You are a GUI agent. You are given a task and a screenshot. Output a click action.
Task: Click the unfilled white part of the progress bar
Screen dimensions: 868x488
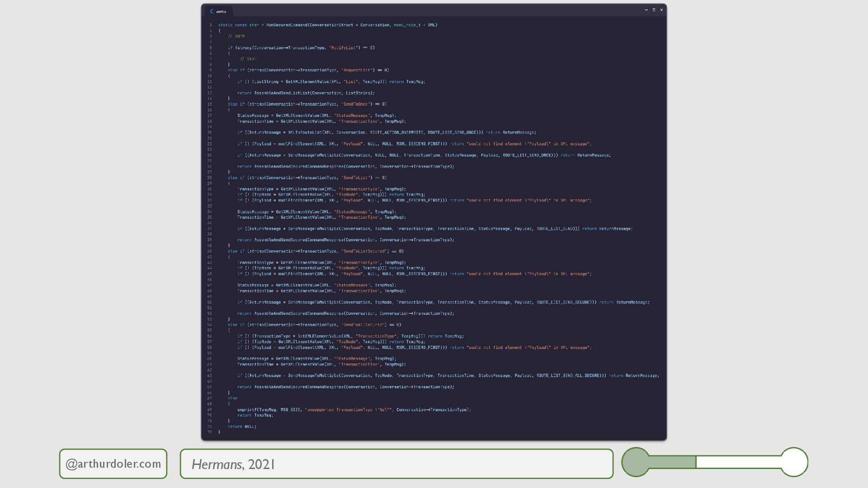738,462
